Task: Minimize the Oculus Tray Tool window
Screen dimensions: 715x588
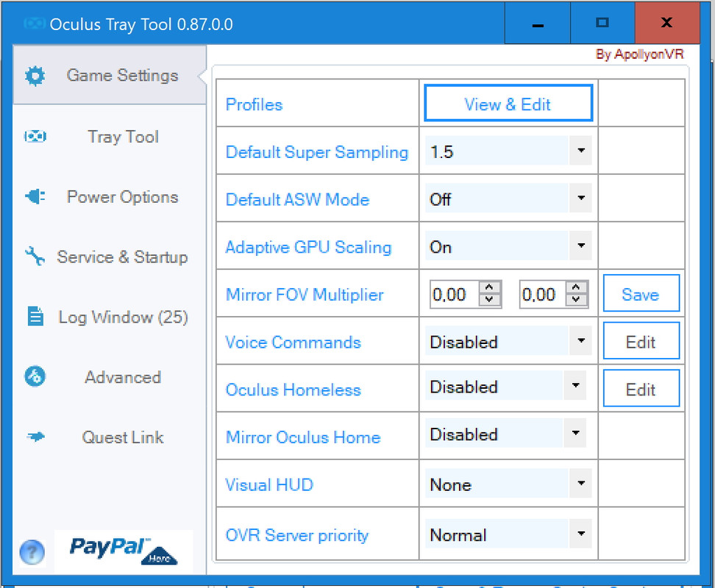Action: pyautogui.click(x=538, y=23)
